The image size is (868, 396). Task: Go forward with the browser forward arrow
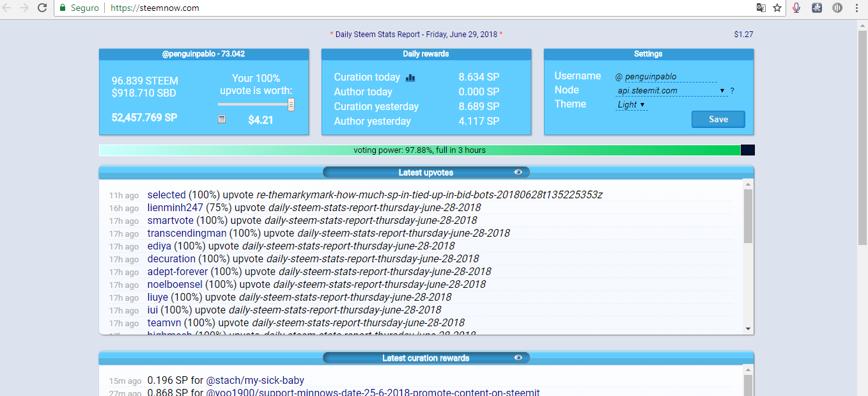[x=24, y=8]
